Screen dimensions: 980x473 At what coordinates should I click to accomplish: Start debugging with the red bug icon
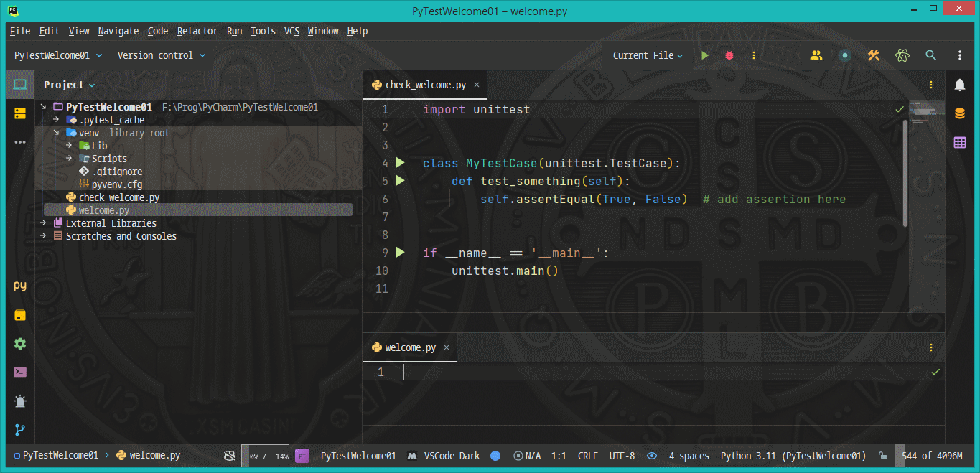click(729, 55)
